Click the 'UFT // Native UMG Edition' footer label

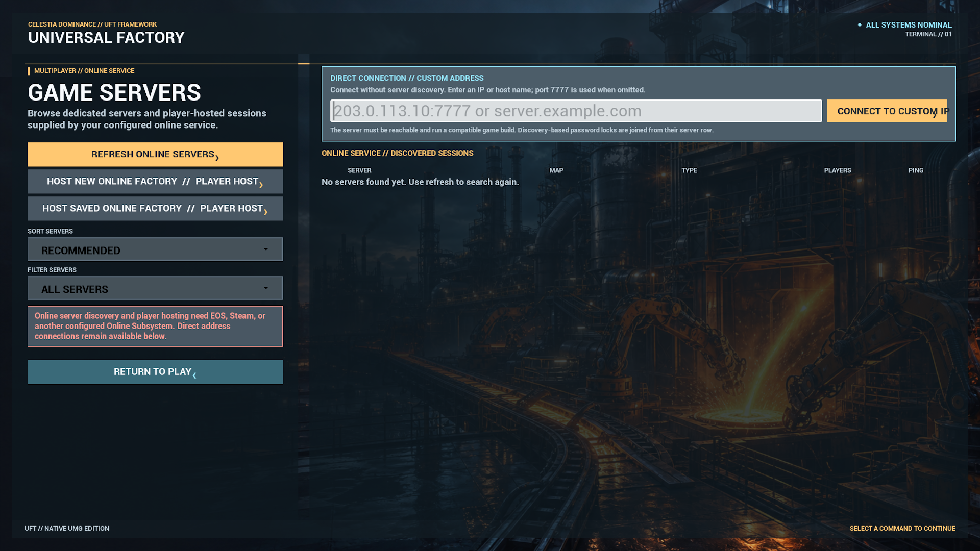coord(67,528)
